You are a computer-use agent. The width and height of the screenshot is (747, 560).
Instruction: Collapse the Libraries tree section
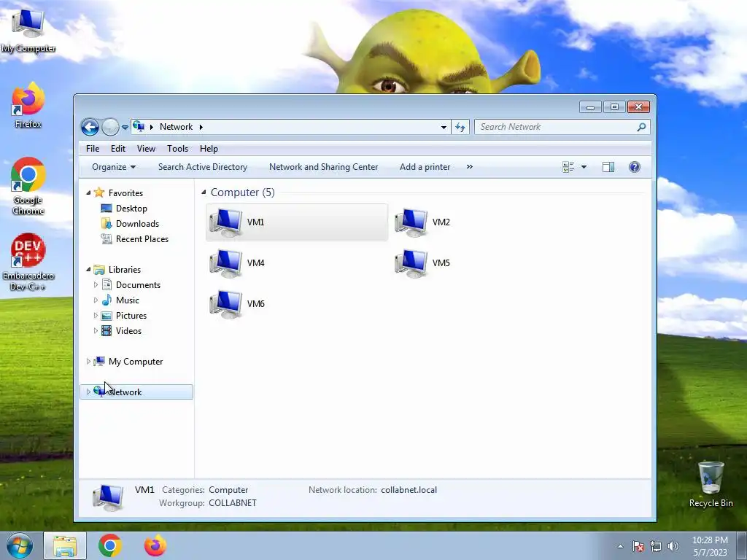click(x=88, y=270)
